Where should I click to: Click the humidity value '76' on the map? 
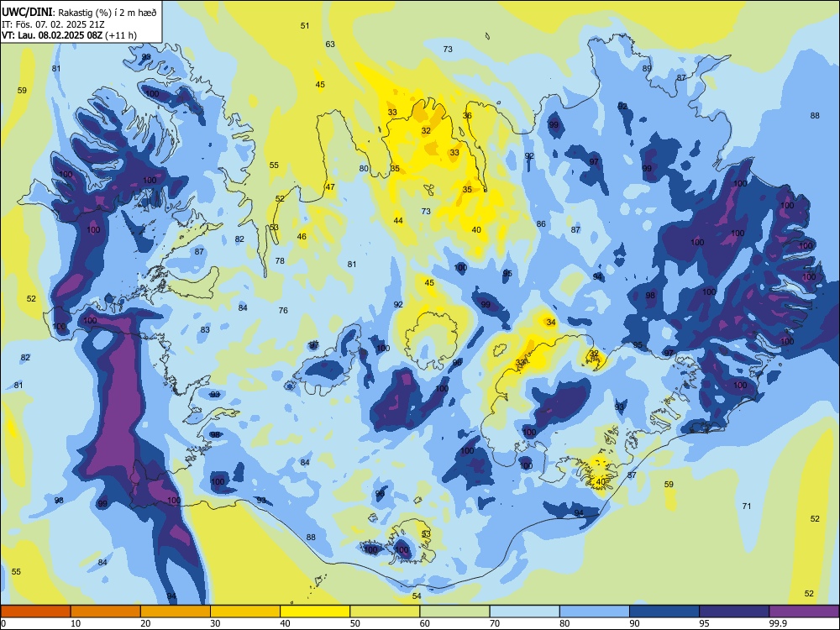click(x=283, y=310)
